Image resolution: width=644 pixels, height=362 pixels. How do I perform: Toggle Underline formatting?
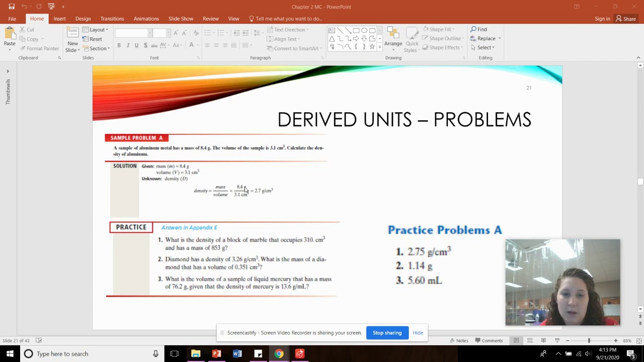[136, 45]
